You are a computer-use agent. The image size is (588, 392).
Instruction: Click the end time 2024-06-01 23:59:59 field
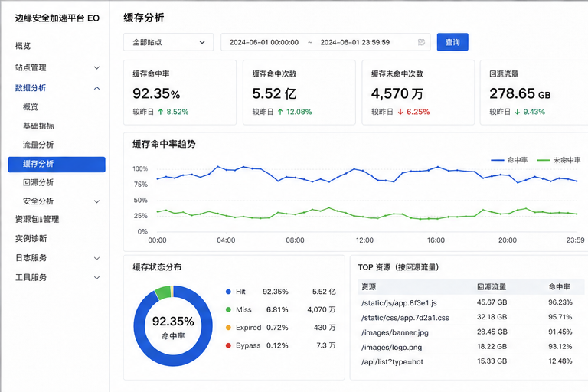354,42
